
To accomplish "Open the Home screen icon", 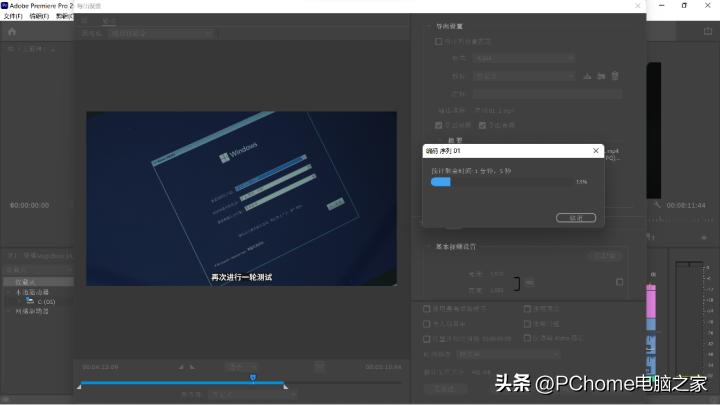I will [x=12, y=32].
